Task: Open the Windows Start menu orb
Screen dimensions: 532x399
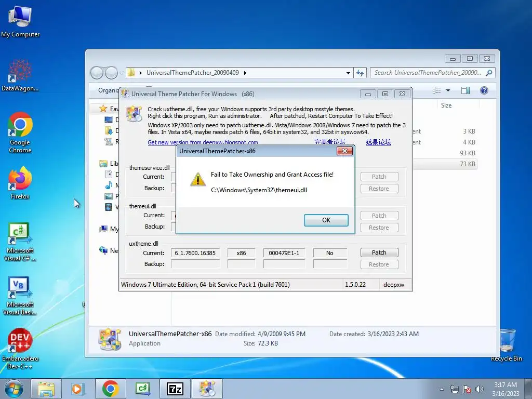Action: point(14,389)
